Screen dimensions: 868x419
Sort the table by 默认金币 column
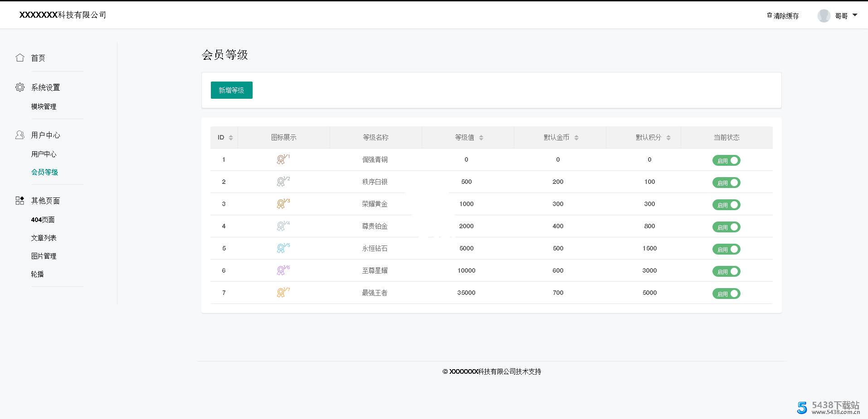pyautogui.click(x=576, y=137)
